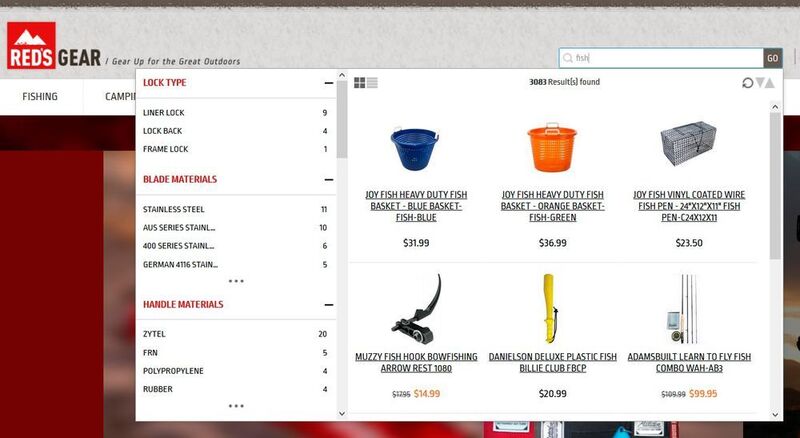Click results panel scroll down arrow
Image resolution: width=800 pixels, height=438 pixels.
[775, 415]
